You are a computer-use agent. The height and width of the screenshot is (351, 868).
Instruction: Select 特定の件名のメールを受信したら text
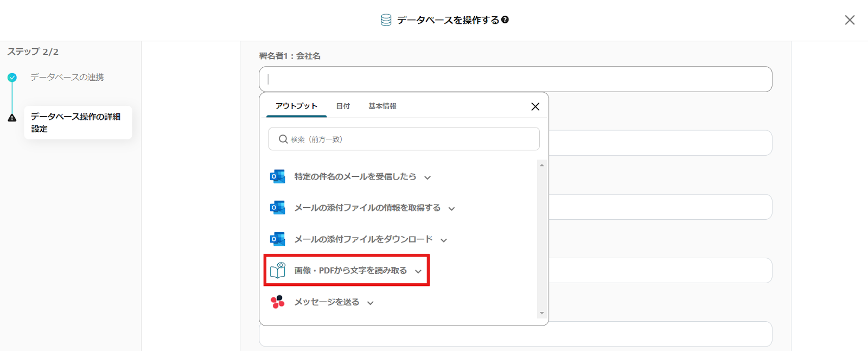point(355,176)
